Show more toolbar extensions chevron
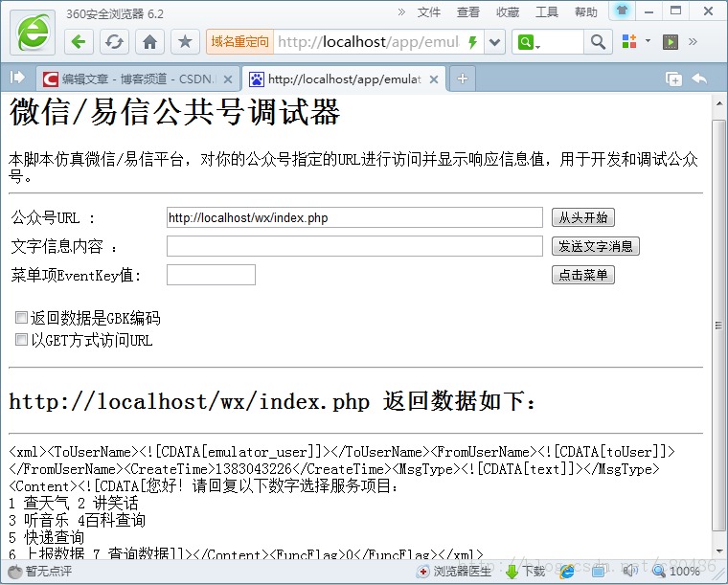 [x=693, y=41]
